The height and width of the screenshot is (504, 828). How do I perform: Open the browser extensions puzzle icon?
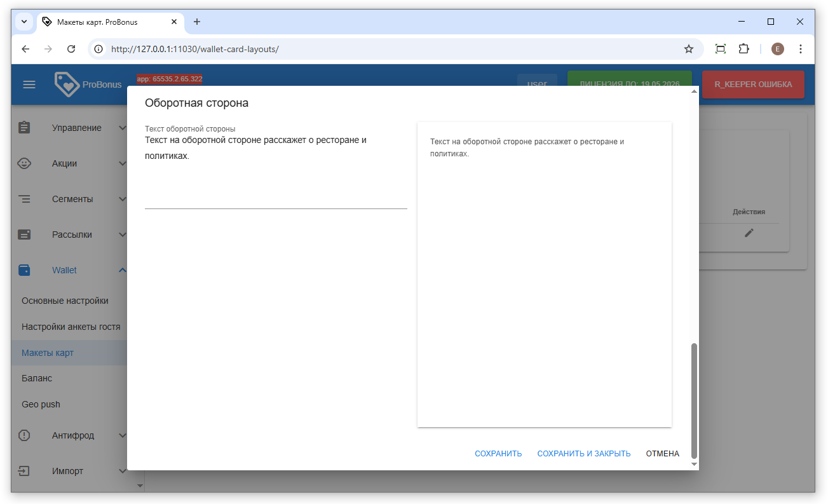743,49
